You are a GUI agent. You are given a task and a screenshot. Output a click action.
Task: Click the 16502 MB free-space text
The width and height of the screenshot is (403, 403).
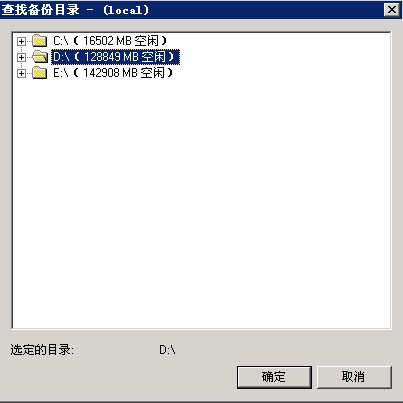(x=107, y=41)
